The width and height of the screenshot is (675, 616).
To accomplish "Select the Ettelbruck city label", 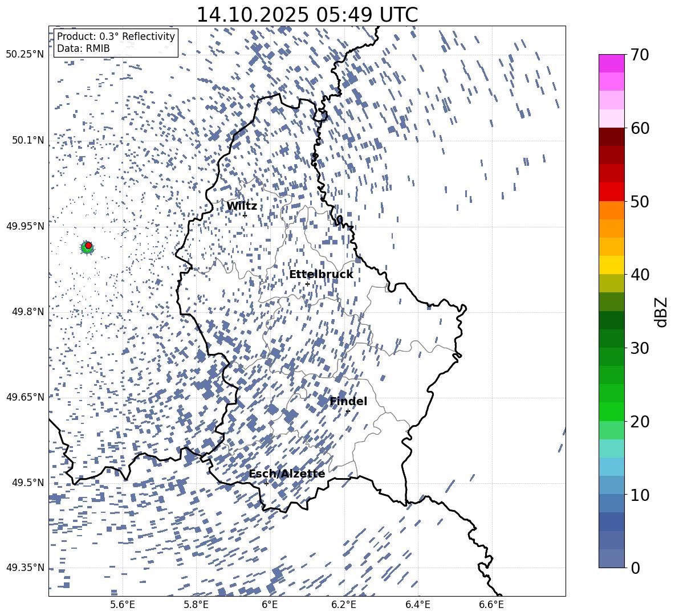I will [x=321, y=274].
